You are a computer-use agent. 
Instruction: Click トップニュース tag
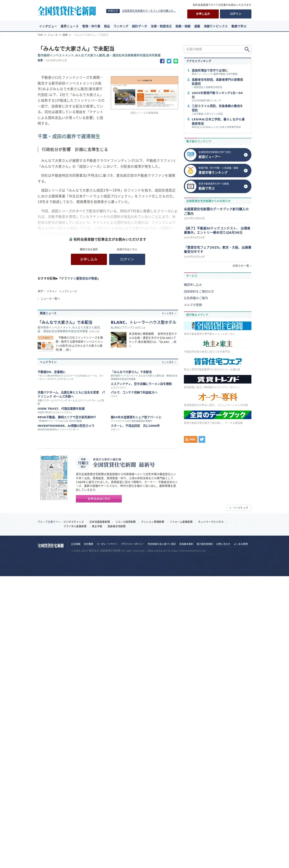(68, 291)
